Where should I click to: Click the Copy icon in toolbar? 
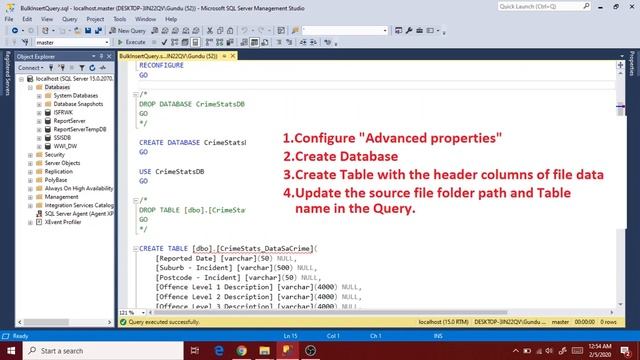(220, 31)
